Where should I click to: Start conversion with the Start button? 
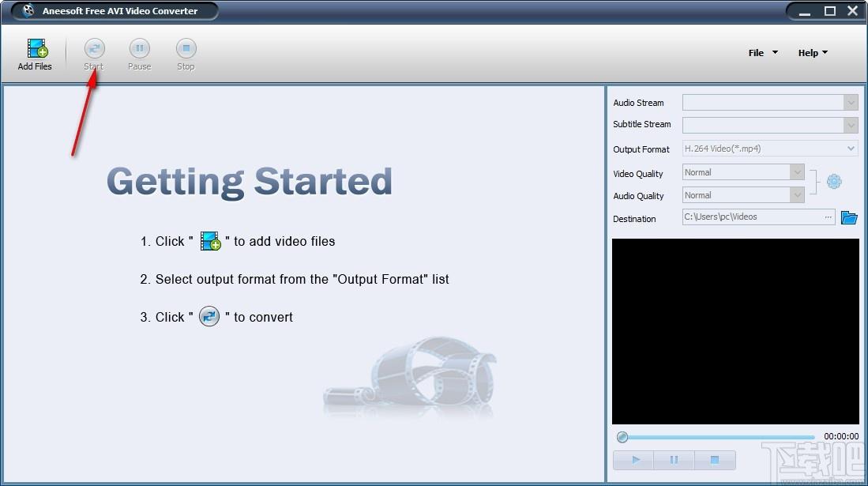click(x=94, y=55)
